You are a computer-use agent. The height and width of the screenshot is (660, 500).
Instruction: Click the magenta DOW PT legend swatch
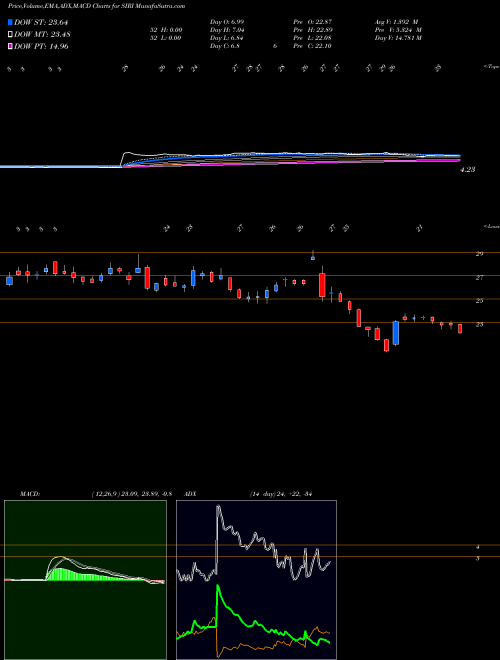click(x=10, y=46)
